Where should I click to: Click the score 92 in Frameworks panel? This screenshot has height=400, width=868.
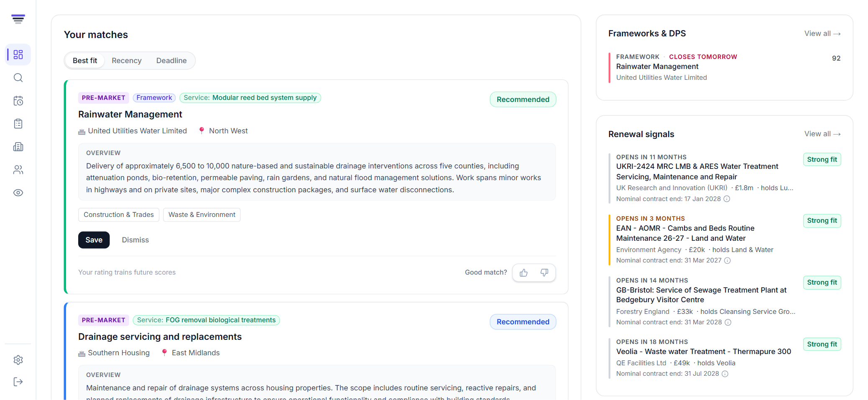836,58
